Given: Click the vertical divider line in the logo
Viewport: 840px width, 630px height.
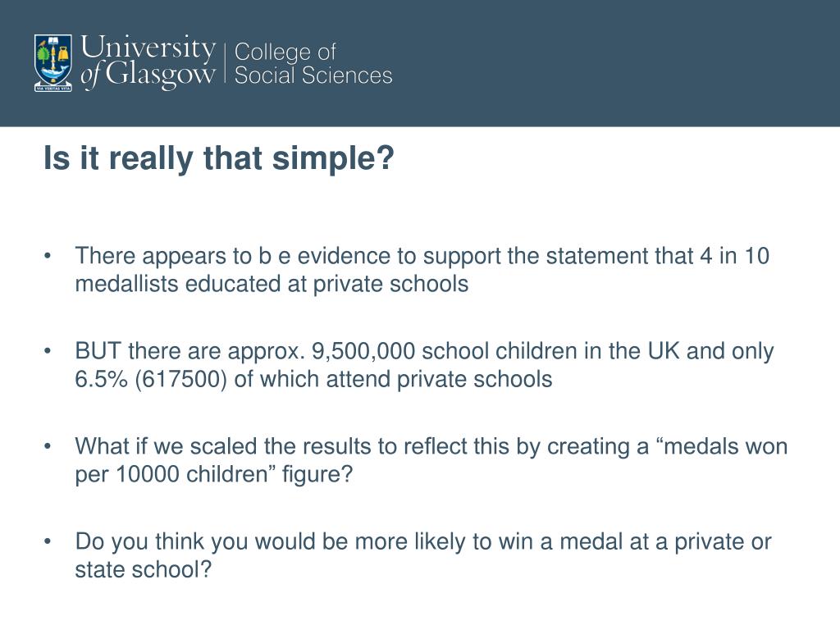Looking at the screenshot, I should (226, 63).
